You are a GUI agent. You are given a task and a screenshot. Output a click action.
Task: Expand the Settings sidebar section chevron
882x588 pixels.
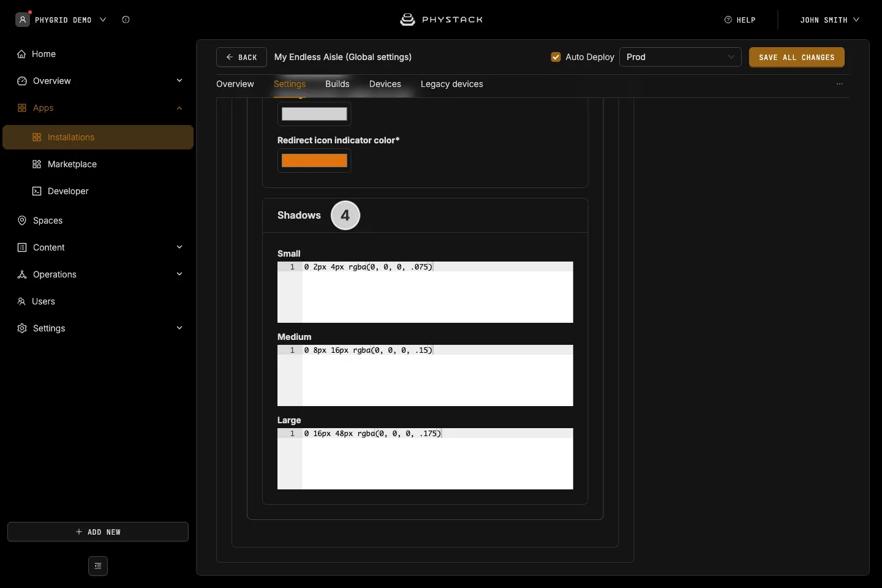pos(179,328)
